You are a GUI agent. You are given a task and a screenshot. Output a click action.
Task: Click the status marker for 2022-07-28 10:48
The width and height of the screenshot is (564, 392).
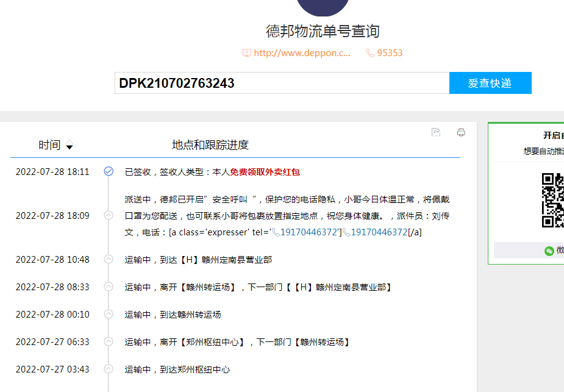(x=109, y=259)
